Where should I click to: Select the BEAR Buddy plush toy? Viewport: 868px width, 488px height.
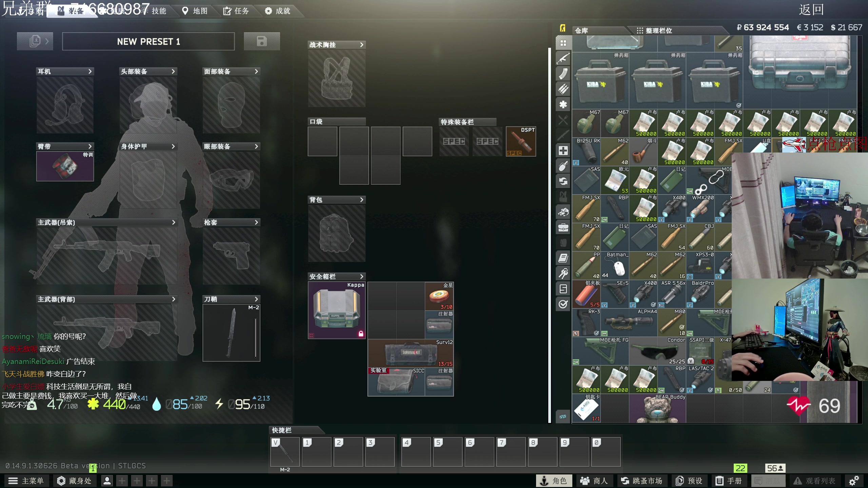657,408
